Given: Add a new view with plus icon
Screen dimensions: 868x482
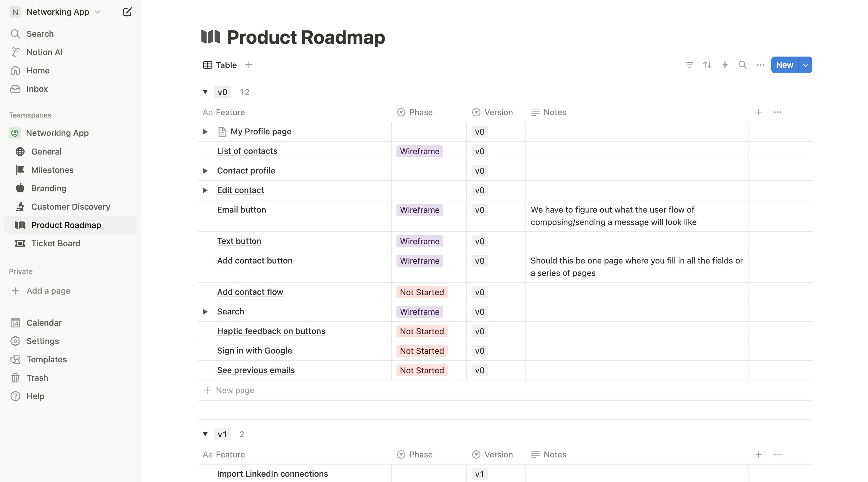Looking at the screenshot, I should [249, 65].
